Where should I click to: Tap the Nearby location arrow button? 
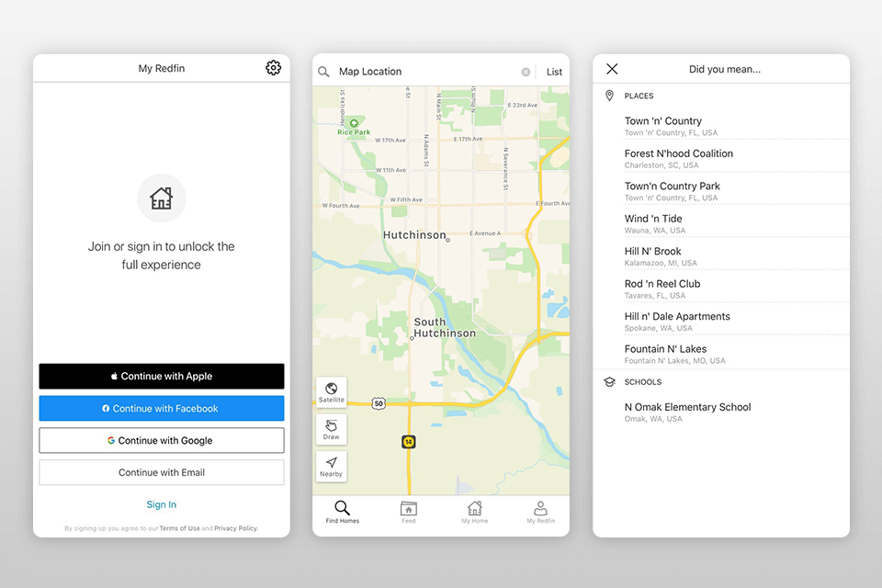click(332, 466)
